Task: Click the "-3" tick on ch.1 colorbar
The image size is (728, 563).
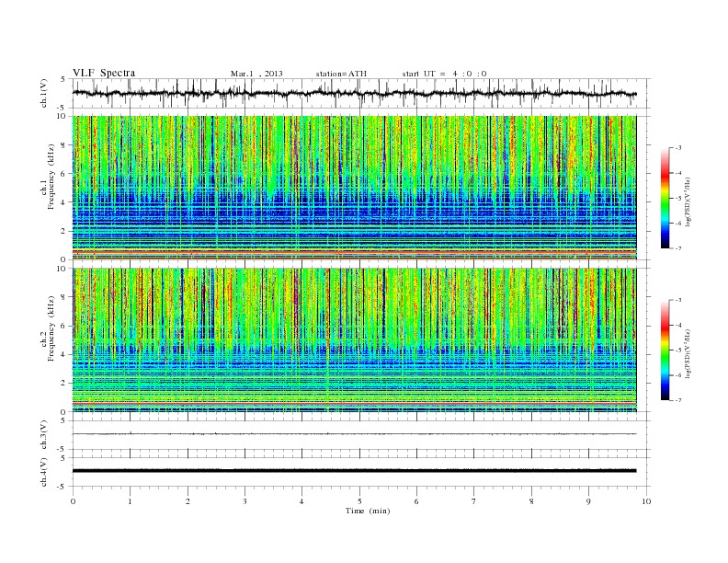Action: pos(678,148)
